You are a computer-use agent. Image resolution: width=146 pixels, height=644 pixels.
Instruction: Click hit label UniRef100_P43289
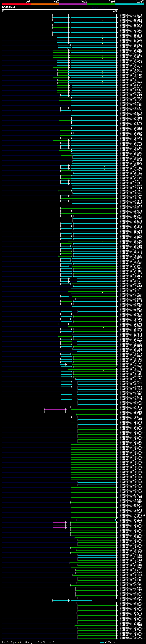pos(131,326)
